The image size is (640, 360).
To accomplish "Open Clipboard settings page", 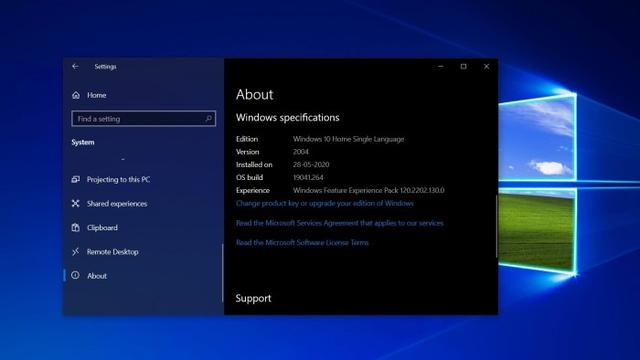I will click(x=102, y=228).
